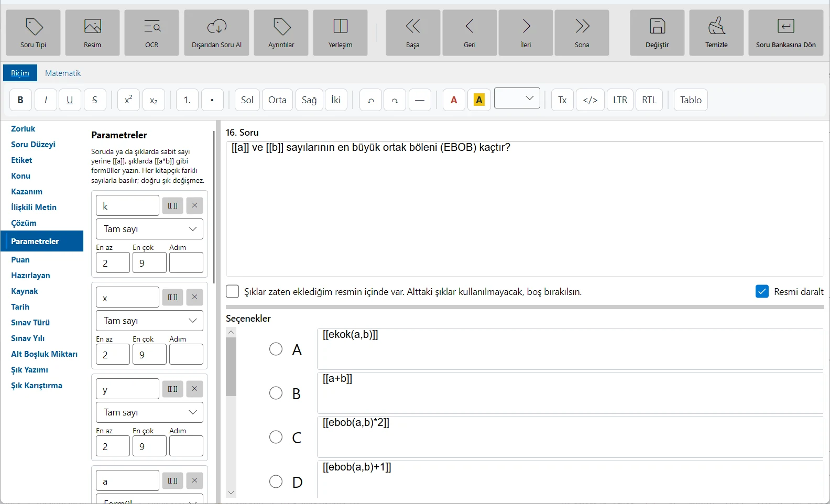The width and height of the screenshot is (830, 504).
Task: Switch to the Matematik tab
Action: click(x=63, y=73)
